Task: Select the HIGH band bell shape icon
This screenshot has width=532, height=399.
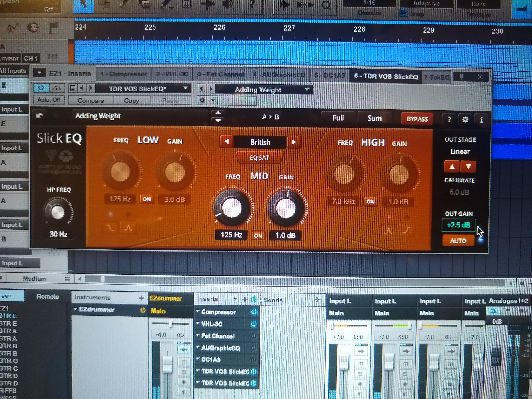Action: click(389, 231)
